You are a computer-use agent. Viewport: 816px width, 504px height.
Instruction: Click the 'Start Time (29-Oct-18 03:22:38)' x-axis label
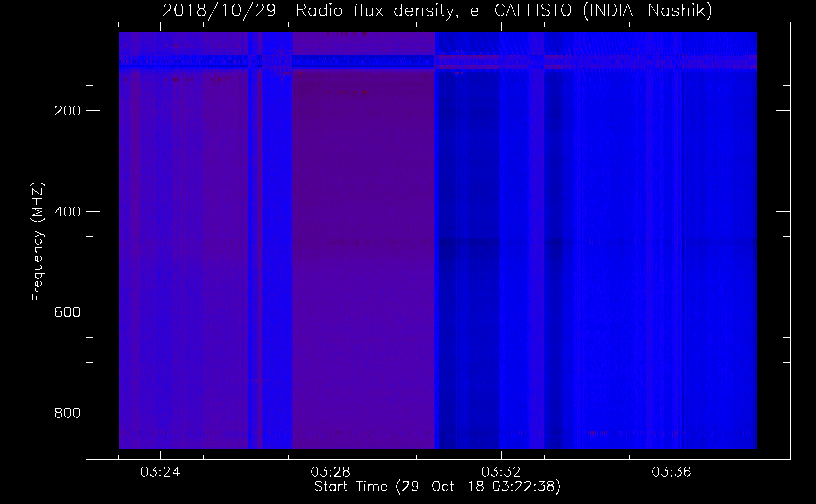coord(437,487)
